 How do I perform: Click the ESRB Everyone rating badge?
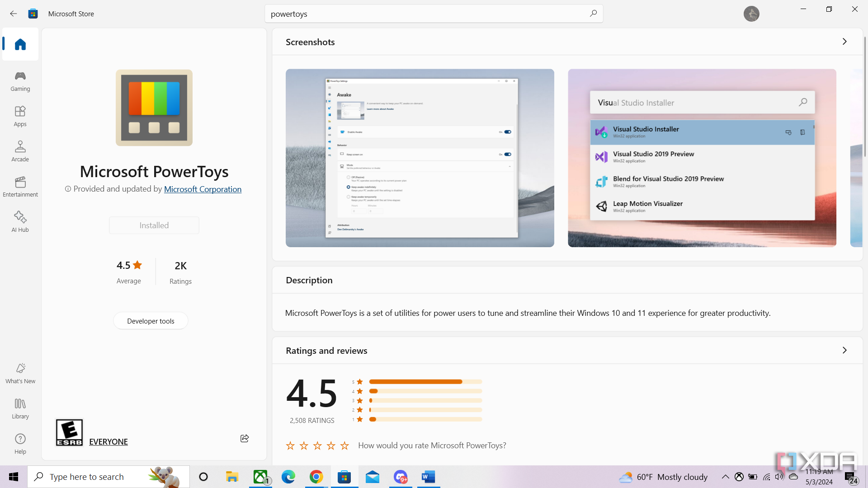[x=69, y=432]
